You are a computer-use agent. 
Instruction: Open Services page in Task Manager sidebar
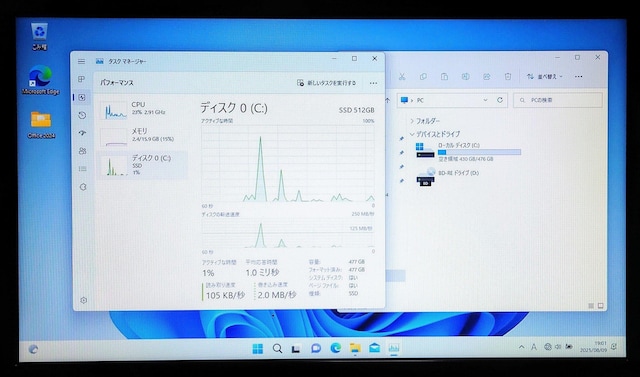pos(83,187)
